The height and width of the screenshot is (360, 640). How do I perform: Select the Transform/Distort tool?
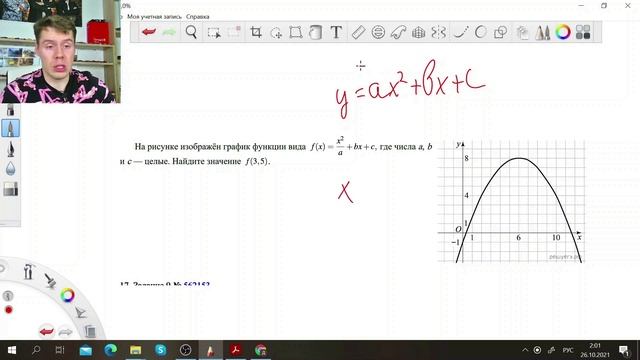click(296, 32)
